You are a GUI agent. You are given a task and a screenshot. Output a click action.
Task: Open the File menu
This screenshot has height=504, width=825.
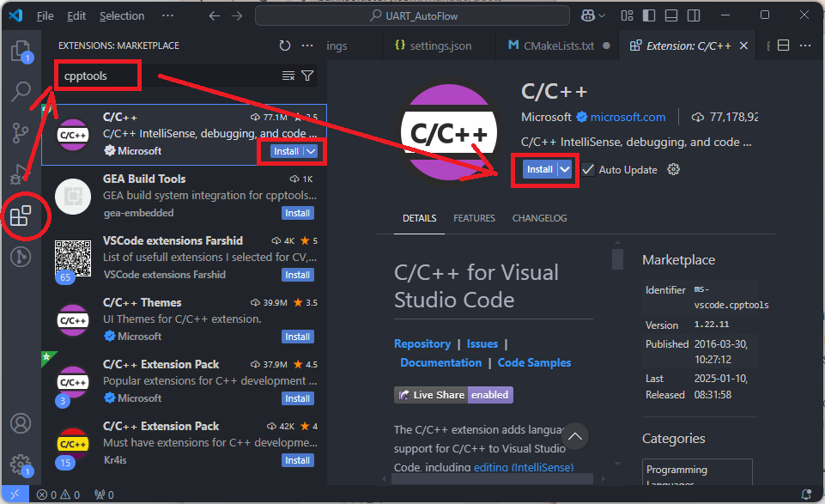click(45, 15)
